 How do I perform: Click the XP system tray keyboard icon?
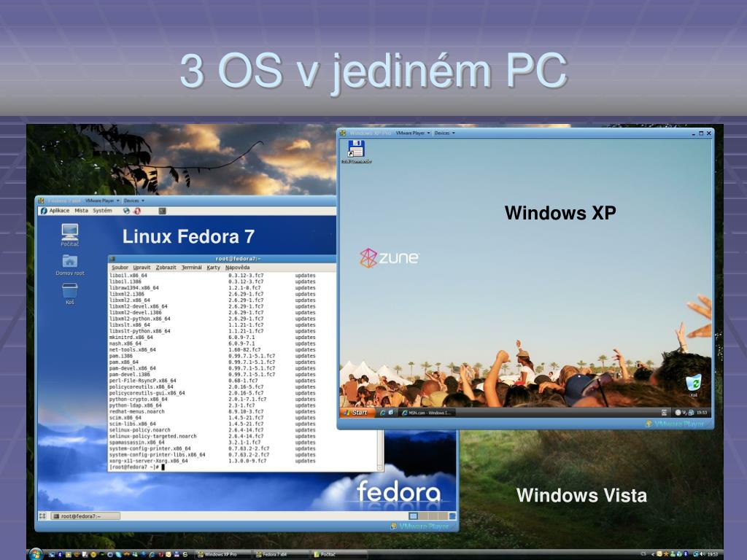(x=664, y=413)
